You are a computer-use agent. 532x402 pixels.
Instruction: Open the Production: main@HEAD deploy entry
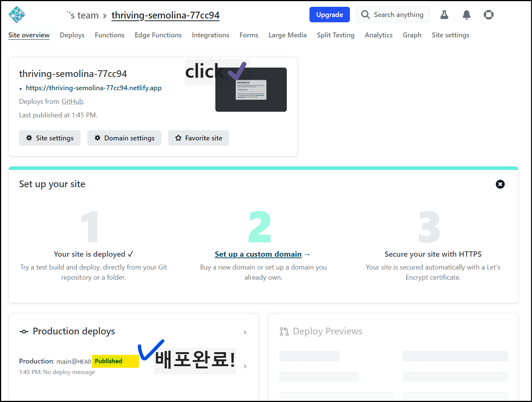click(x=133, y=366)
